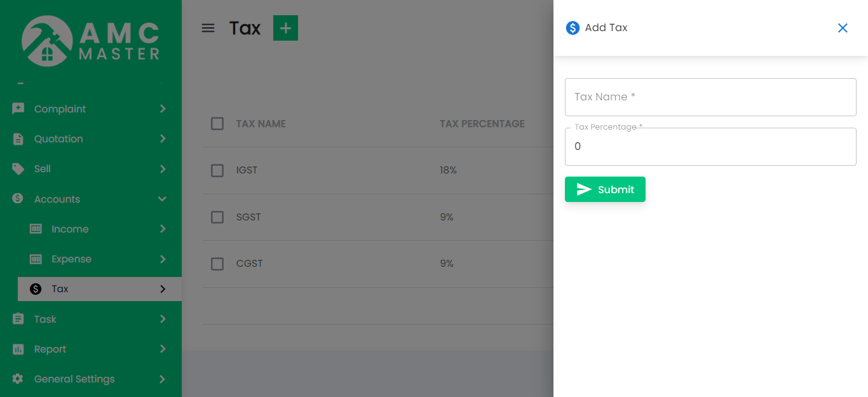Select the Expense icon in sidebar
The width and height of the screenshot is (868, 397).
[x=36, y=259]
